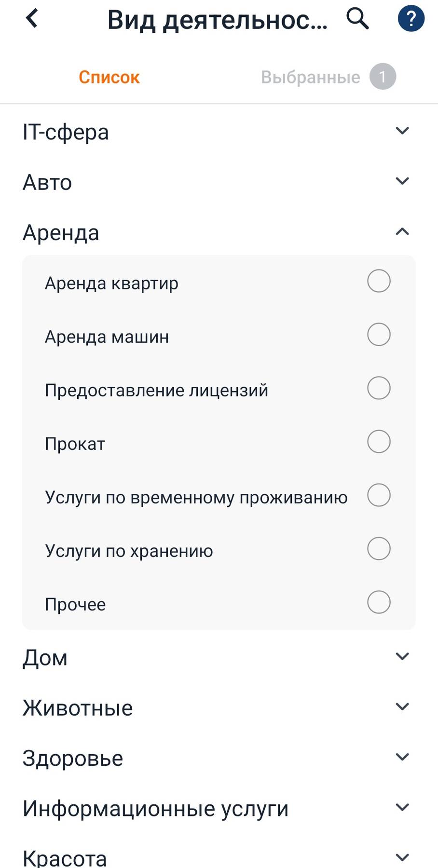This screenshot has height=868, width=438.
Task: Choose Предоставление лицензий
Action: pyautogui.click(x=378, y=388)
